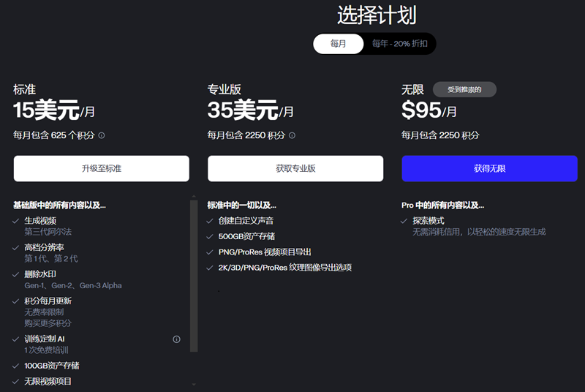Click the checkmark beside 删除水印
Screen dimensions: 585x392
point(16,274)
